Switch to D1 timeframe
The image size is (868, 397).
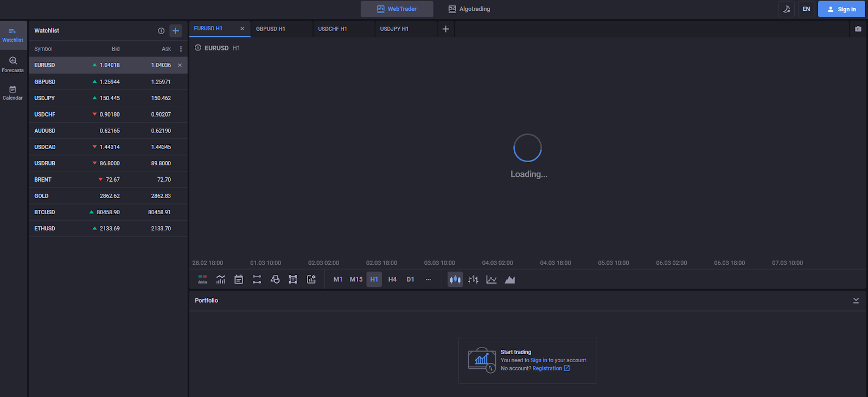coord(410,279)
